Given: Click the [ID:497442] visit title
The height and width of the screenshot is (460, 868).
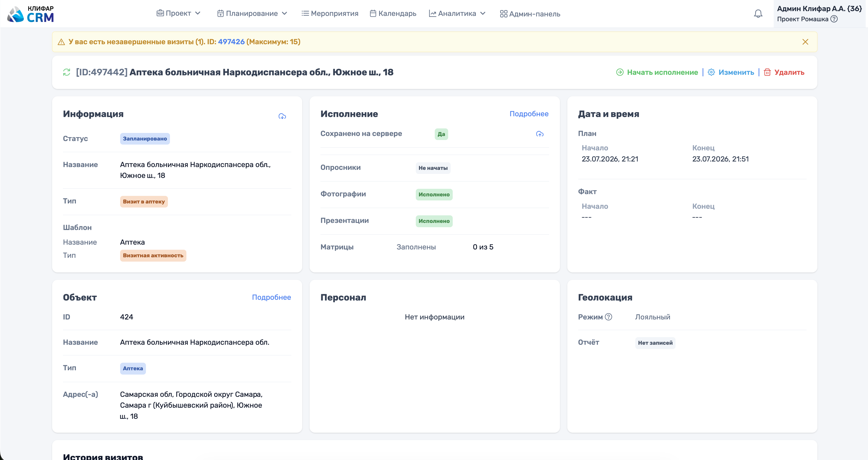Looking at the screenshot, I should [234, 72].
